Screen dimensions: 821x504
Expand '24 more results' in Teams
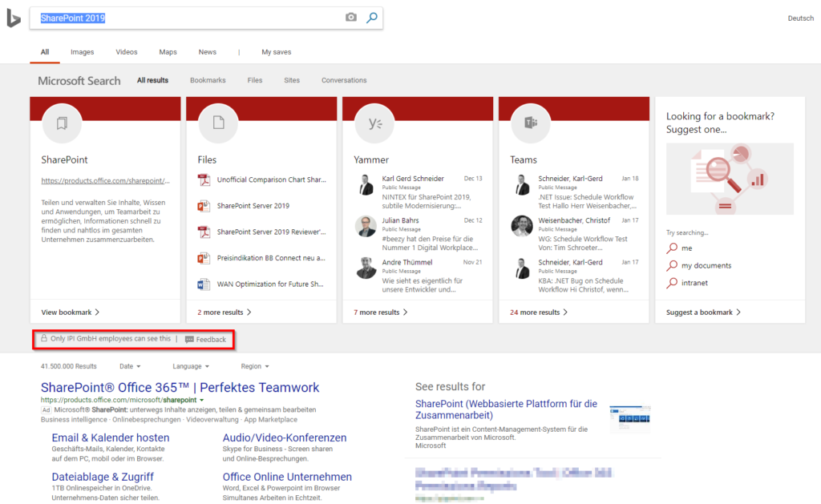pyautogui.click(x=539, y=312)
